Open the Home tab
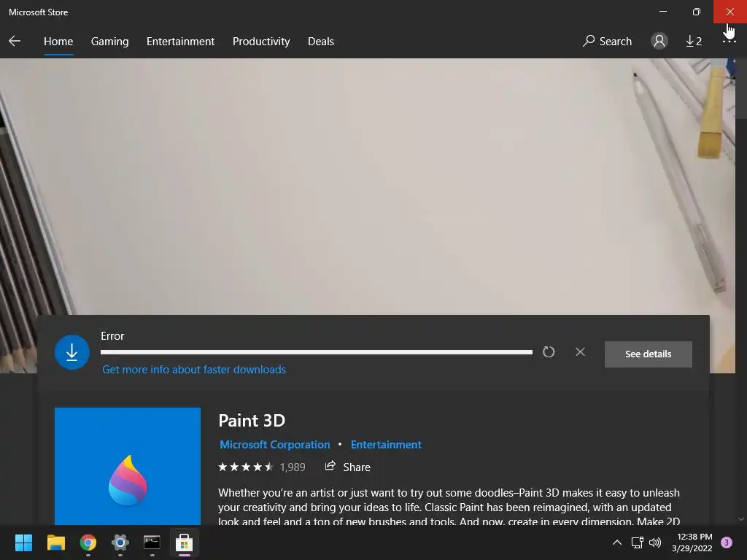The width and height of the screenshot is (747, 560). [58, 42]
